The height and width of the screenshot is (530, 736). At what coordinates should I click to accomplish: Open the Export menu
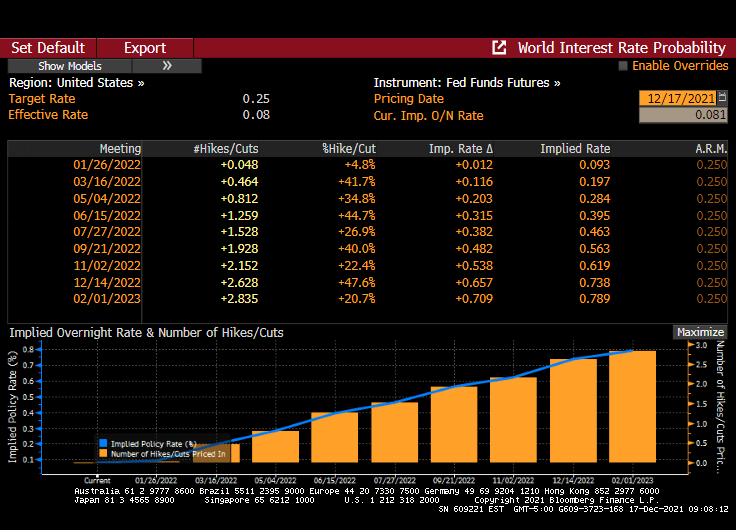click(145, 48)
